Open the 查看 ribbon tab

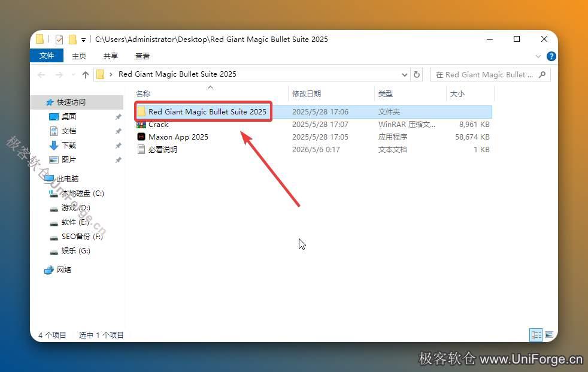(143, 56)
